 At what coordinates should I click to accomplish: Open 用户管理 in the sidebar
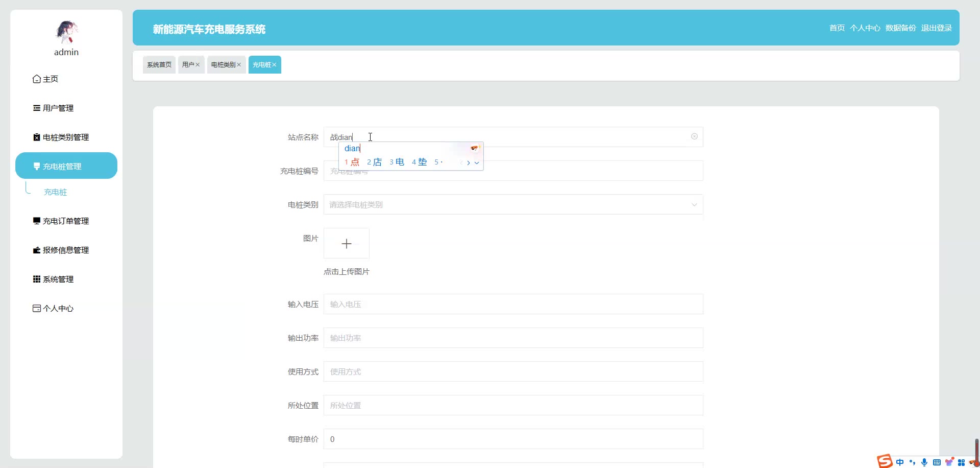66,108
